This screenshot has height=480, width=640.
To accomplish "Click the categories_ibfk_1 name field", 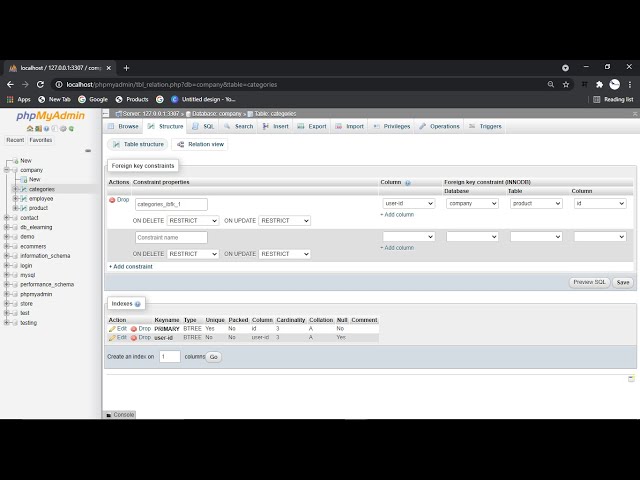I will pos(171,204).
